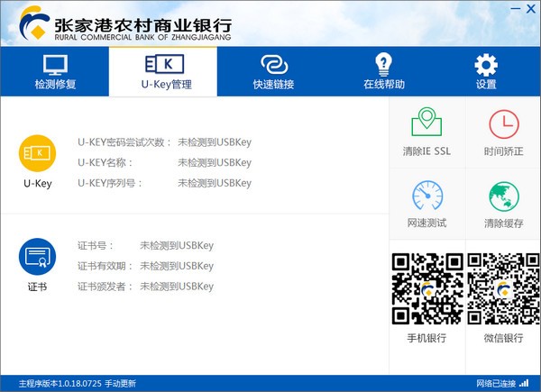Click the 未检测到USBKey value beside 证书有效期
Image resolution: width=541 pixels, height=392 pixels.
(177, 266)
